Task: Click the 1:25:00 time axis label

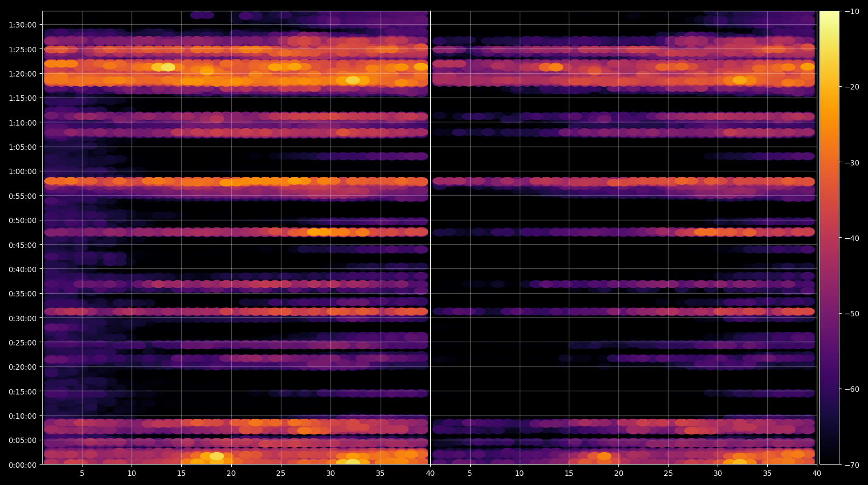Action: click(x=23, y=50)
